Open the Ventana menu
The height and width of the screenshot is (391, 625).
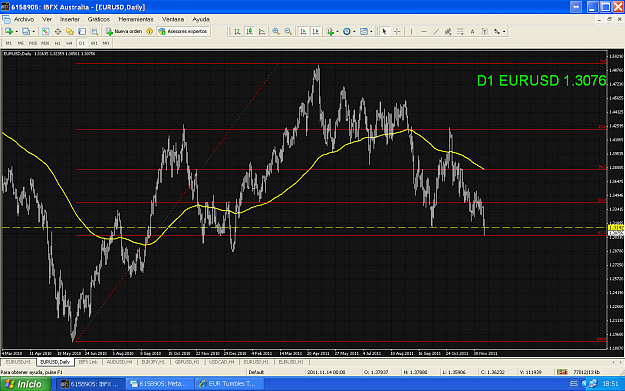pyautogui.click(x=173, y=19)
